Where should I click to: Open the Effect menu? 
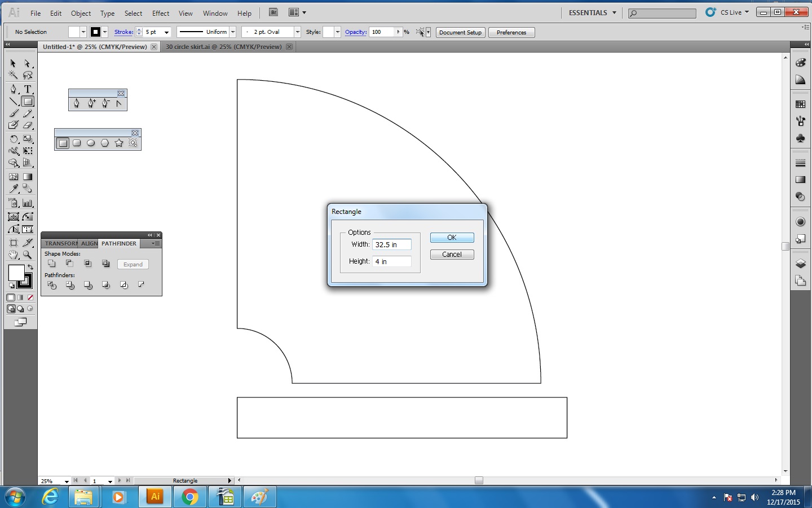(161, 13)
